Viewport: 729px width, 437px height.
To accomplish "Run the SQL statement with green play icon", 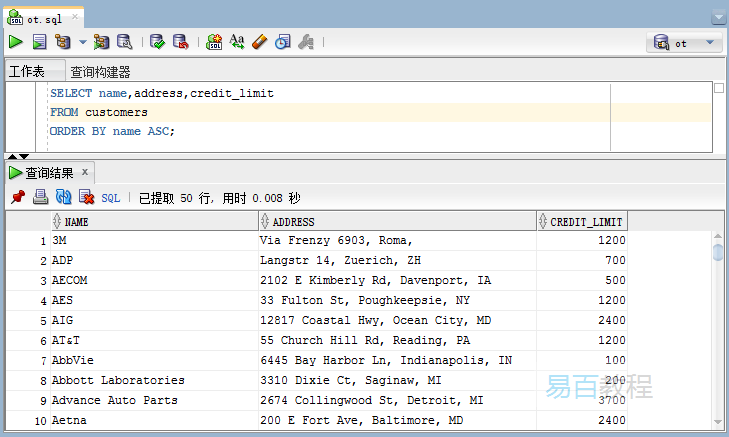I will click(x=16, y=42).
